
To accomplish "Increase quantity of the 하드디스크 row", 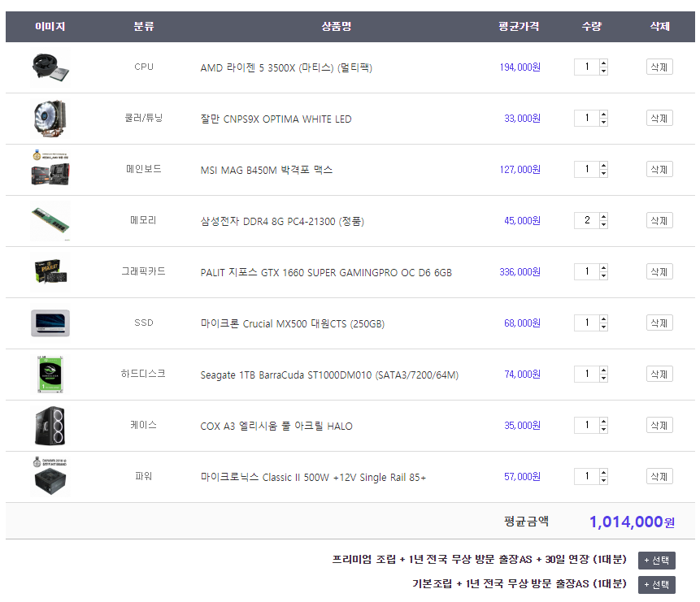I will pos(603,370).
